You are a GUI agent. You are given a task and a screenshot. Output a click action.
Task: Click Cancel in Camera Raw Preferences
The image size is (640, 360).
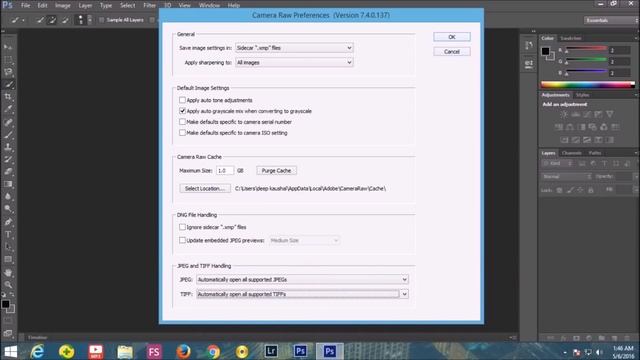tap(452, 51)
